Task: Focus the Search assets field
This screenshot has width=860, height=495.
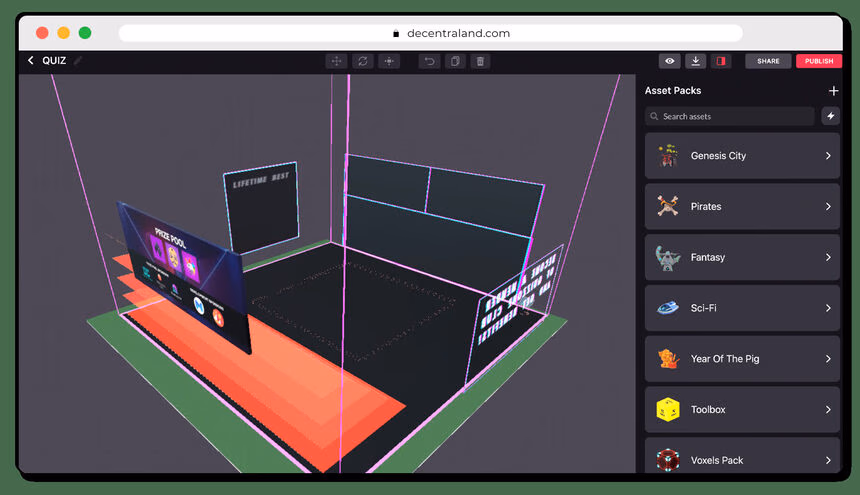Action: [x=729, y=116]
